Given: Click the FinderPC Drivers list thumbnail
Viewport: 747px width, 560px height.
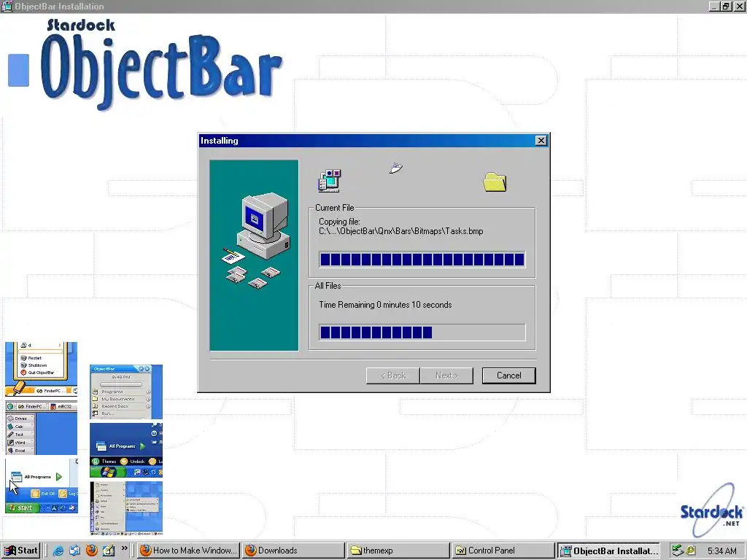Looking at the screenshot, I should click(x=42, y=427).
